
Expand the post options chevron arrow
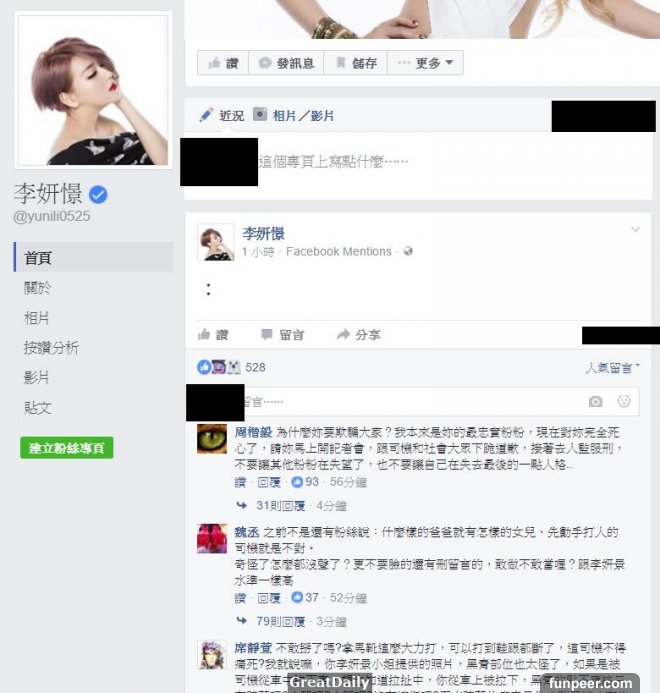click(x=635, y=229)
